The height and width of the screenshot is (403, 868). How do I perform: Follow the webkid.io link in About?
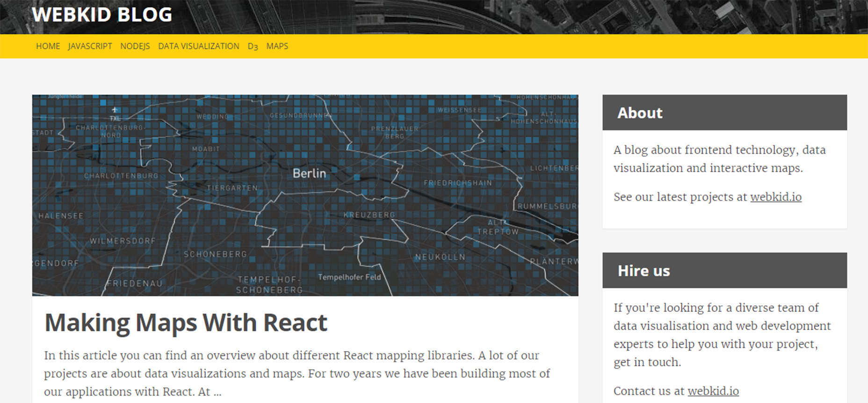[x=776, y=197]
